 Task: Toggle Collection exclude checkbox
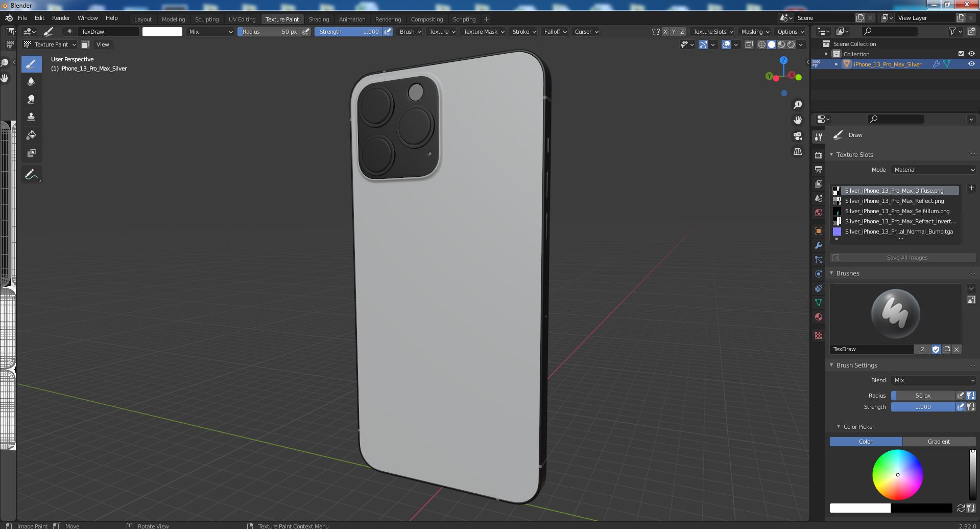[x=961, y=54]
